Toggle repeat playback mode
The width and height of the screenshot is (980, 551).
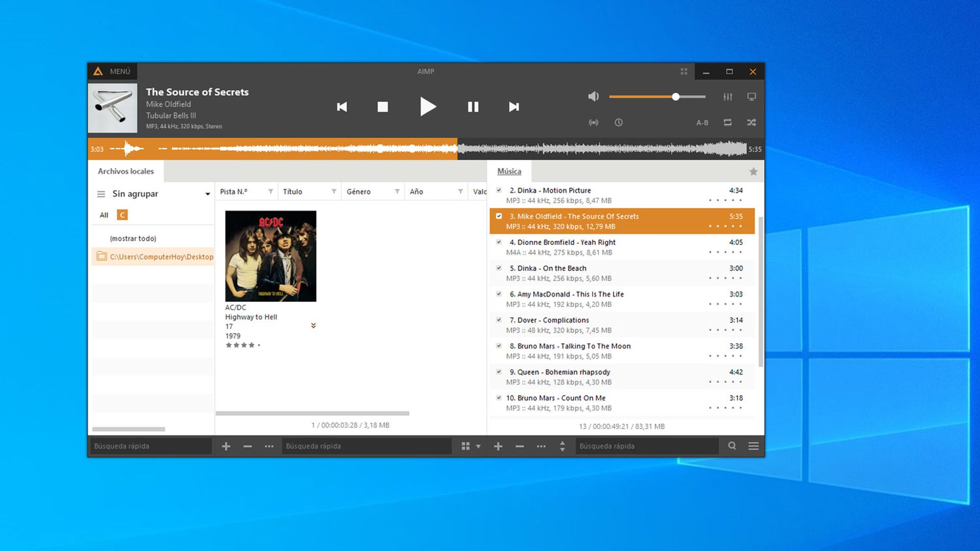coord(727,122)
